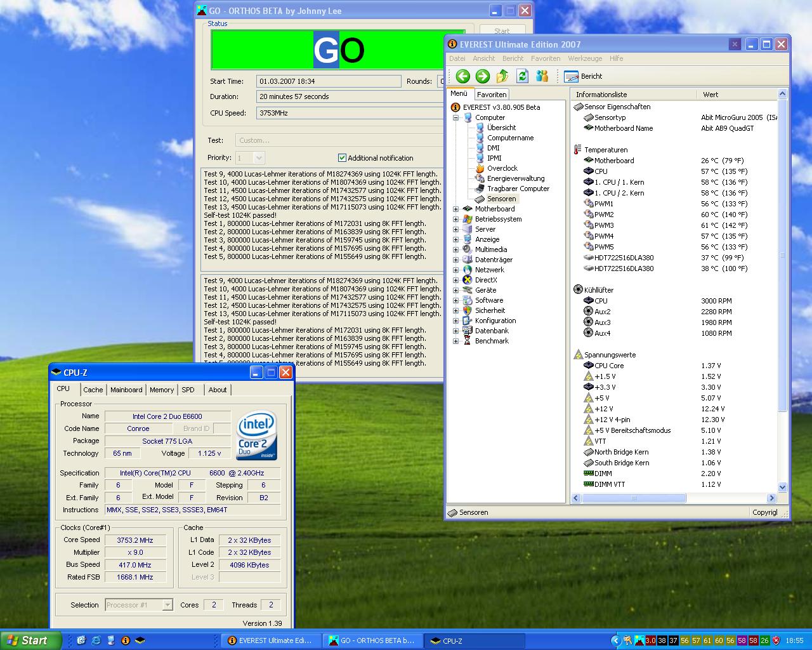Open the Priority dropdown in ORTHOS
Viewport: 812px width, 650px height.
point(259,158)
